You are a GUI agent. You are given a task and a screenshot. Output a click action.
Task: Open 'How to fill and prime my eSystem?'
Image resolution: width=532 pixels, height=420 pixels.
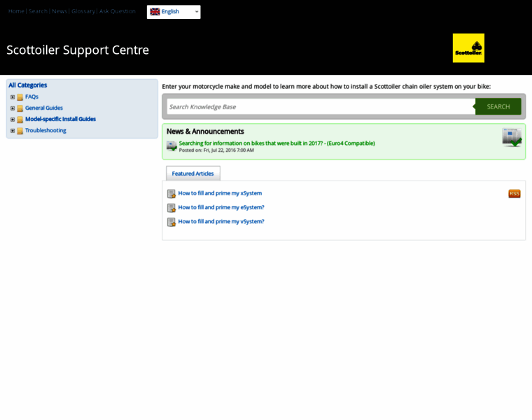click(x=221, y=207)
